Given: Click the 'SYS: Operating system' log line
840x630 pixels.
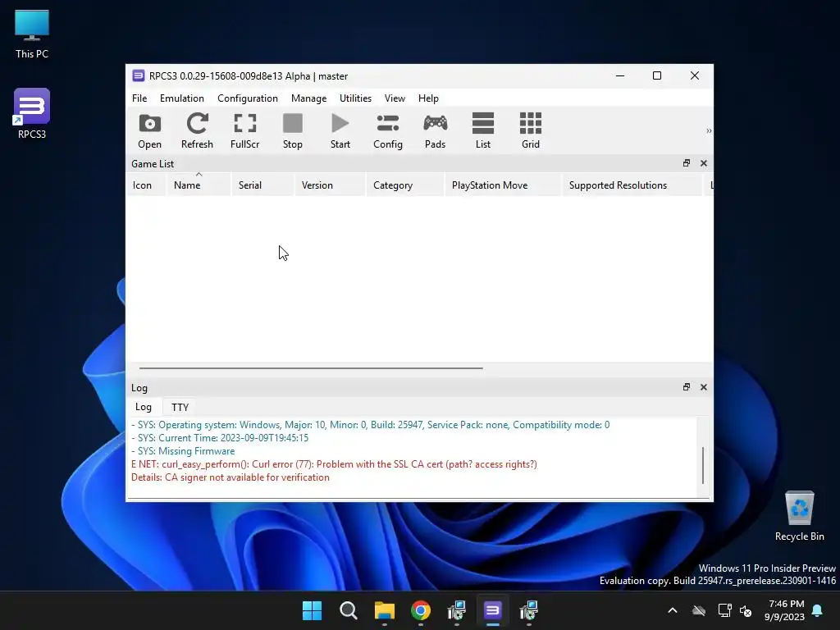Looking at the screenshot, I should point(370,425).
